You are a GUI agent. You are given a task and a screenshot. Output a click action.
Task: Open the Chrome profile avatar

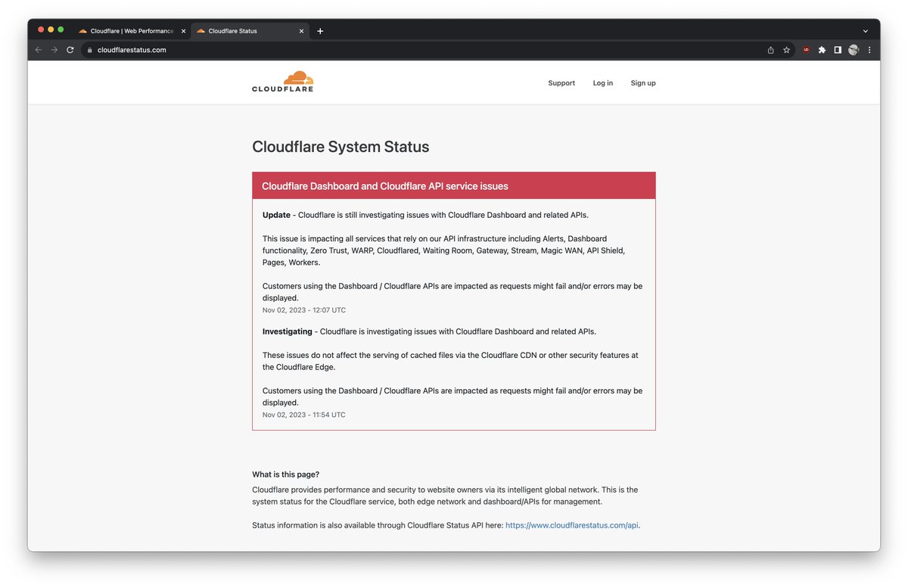point(854,50)
